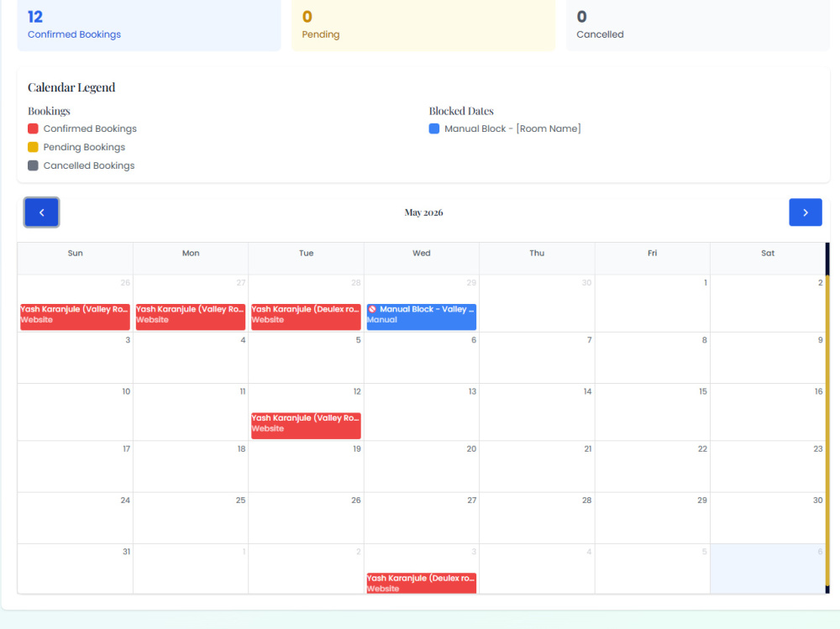
Task: Select May 31 day number
Action: click(127, 552)
